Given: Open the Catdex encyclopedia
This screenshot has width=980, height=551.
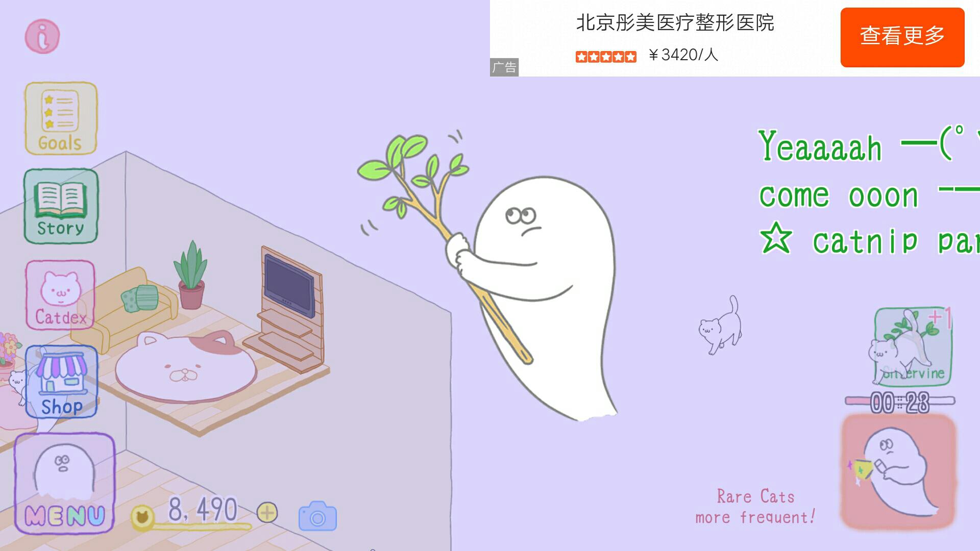Looking at the screenshot, I should 60,294.
